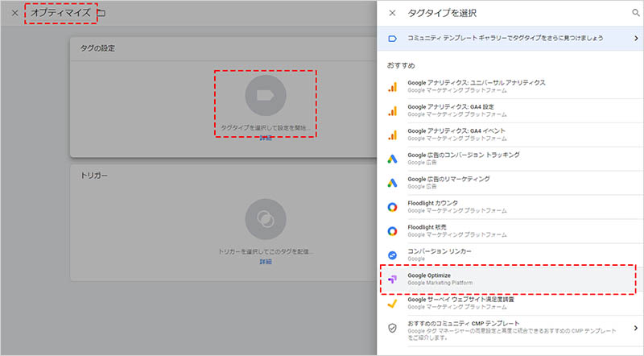
Task: Click the tag icon in タグの設定 card
Action: (x=265, y=96)
